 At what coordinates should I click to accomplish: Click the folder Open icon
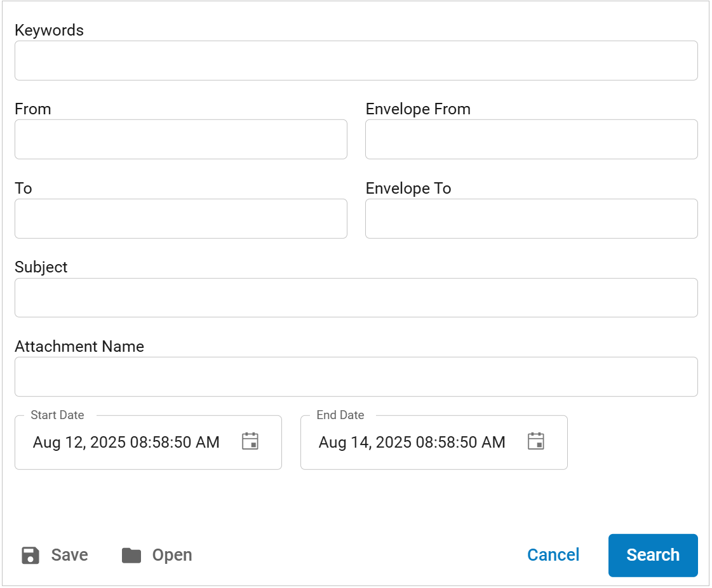pos(131,556)
